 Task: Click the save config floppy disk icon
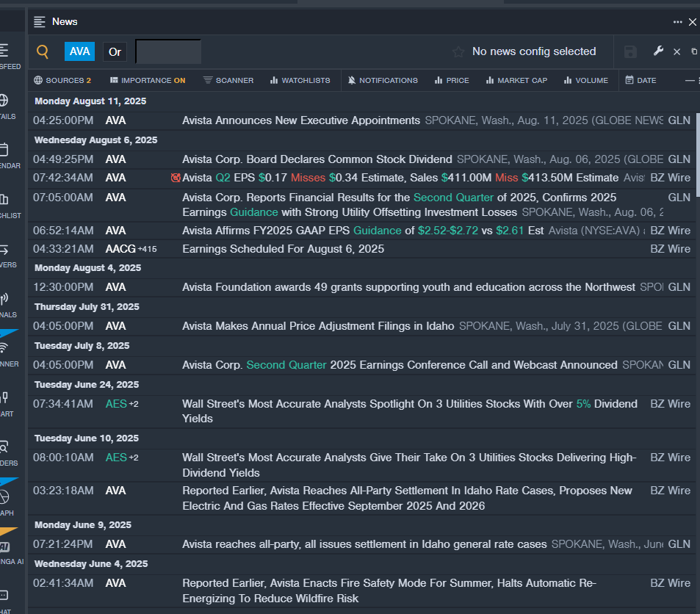630,52
